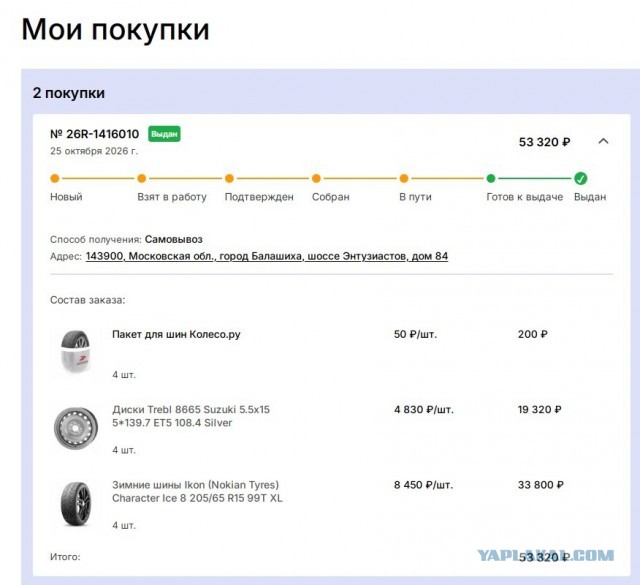640x585 pixels.
Task: Open the Балашиха pickup address link
Action: 267,256
